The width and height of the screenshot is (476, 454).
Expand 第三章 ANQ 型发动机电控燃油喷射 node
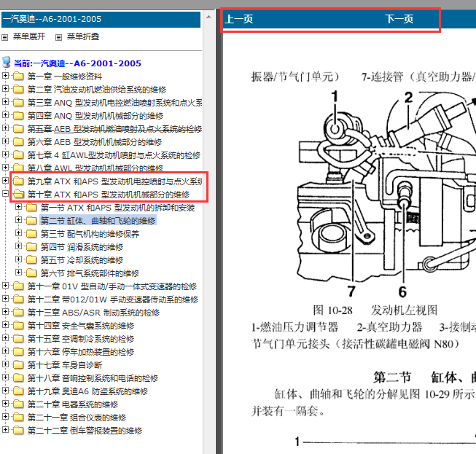(x=5, y=102)
